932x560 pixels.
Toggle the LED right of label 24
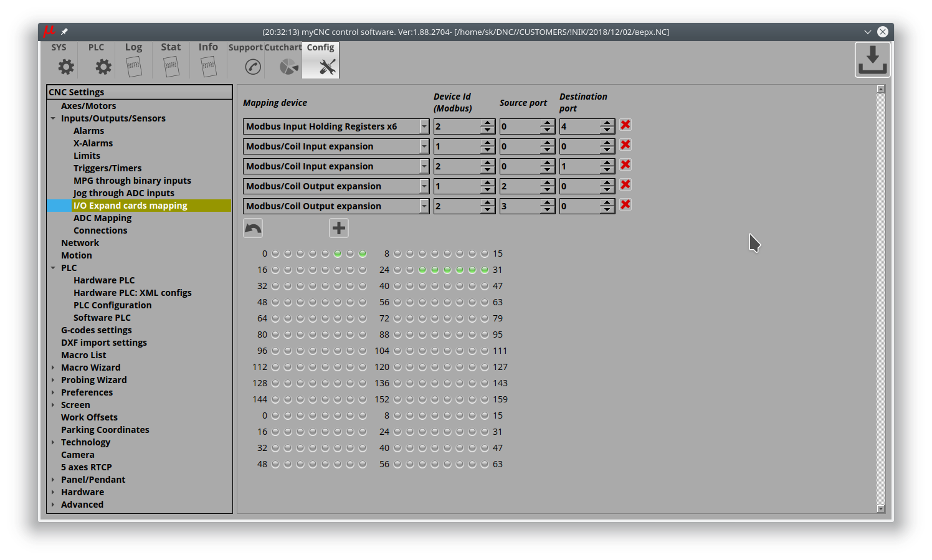397,270
